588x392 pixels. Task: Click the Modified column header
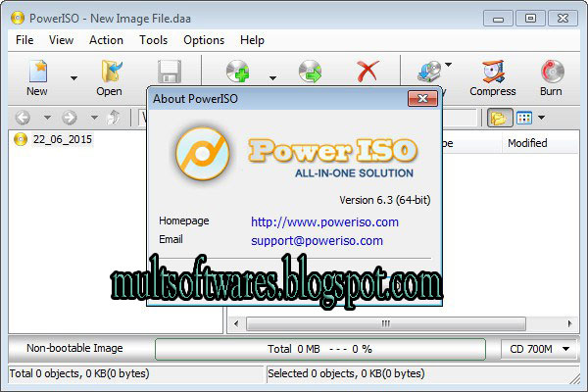point(527,143)
